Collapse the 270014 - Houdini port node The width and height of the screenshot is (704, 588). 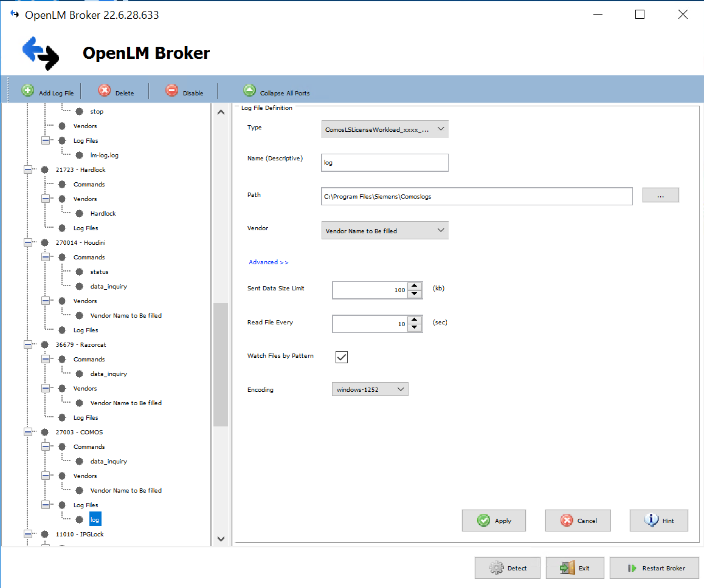coord(28,242)
